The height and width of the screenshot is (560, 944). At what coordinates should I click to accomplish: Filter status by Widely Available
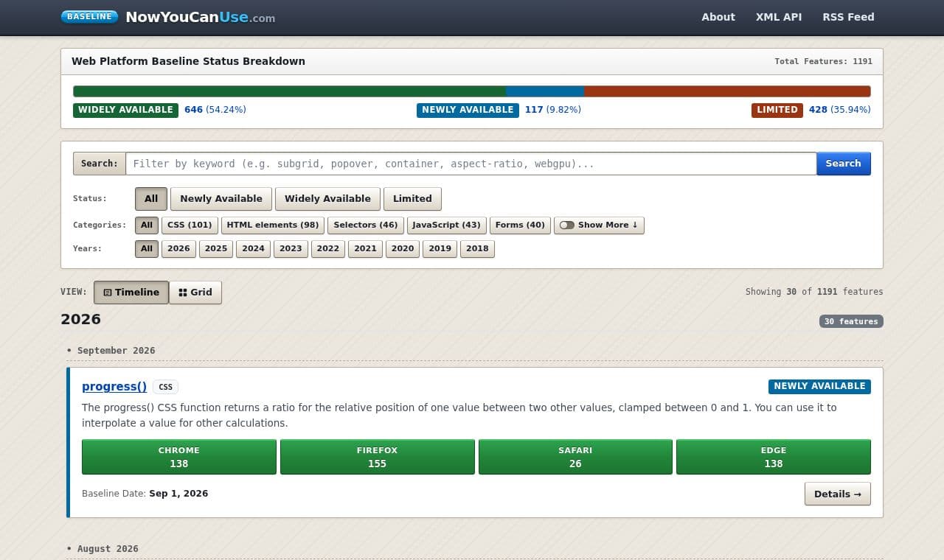327,199
